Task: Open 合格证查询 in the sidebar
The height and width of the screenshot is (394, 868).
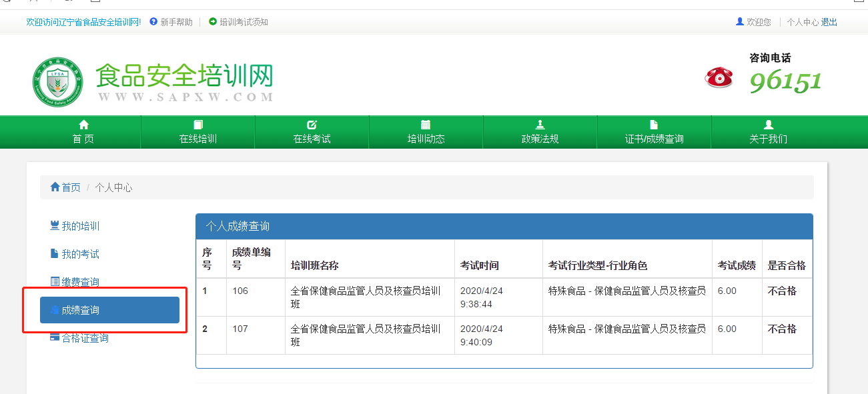Action: point(85,338)
